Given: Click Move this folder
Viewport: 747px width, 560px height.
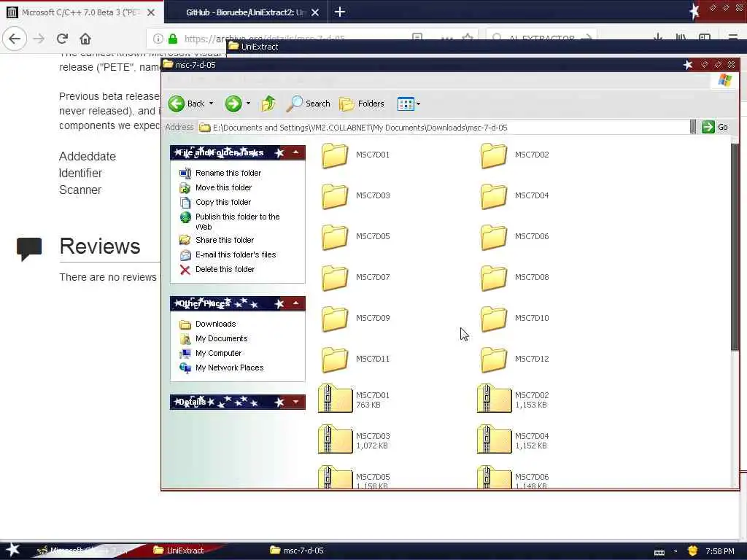Looking at the screenshot, I should [x=223, y=187].
